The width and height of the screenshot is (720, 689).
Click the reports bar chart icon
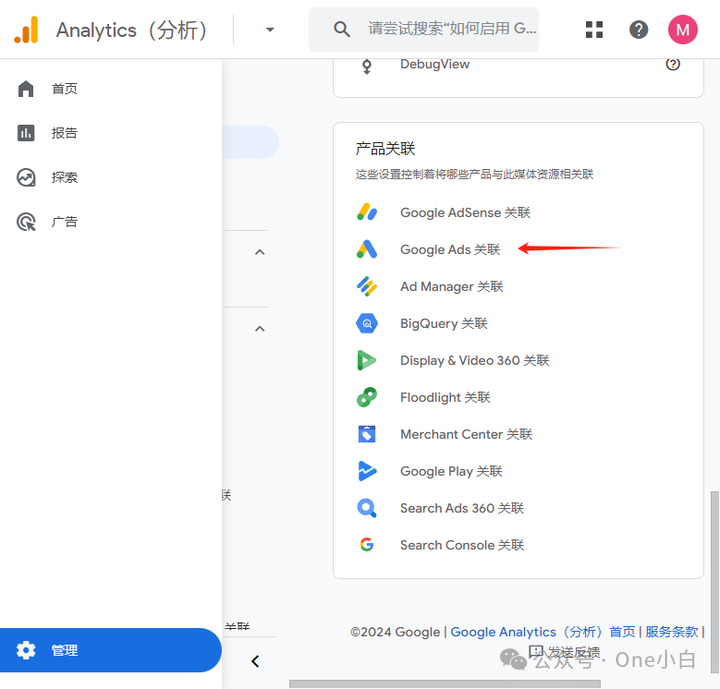pyautogui.click(x=26, y=133)
